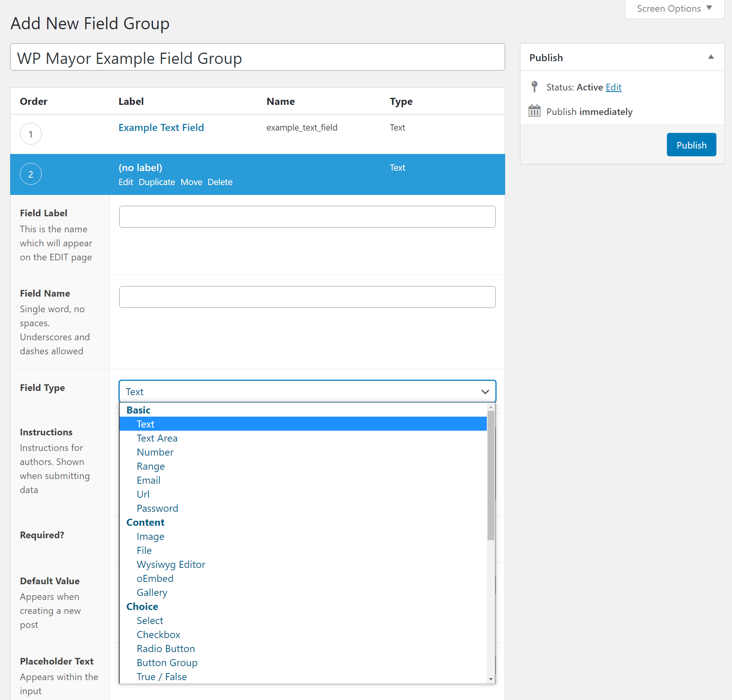Click the blue Publish button

(x=691, y=145)
